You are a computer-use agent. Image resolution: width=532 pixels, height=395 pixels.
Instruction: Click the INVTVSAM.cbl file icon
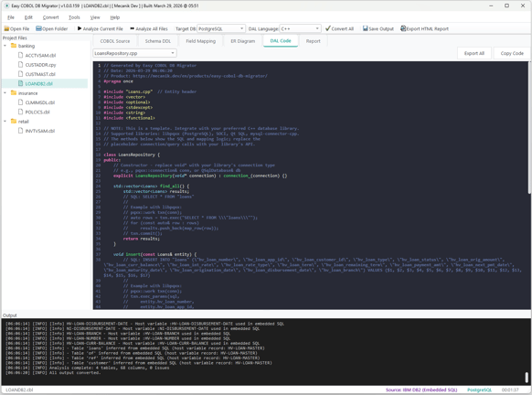[21, 131]
